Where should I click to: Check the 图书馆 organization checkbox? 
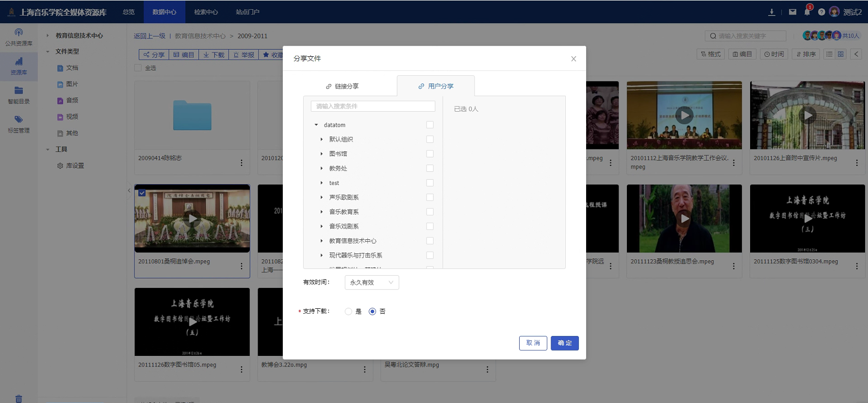pyautogui.click(x=430, y=154)
